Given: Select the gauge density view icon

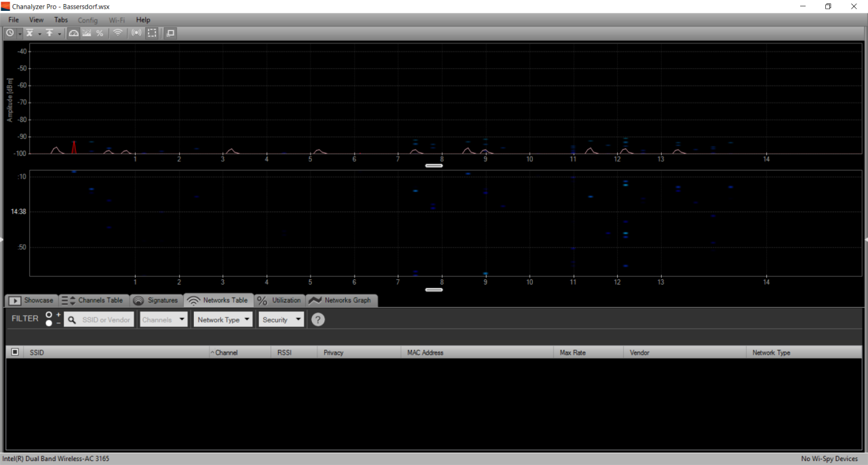Looking at the screenshot, I should [x=74, y=33].
